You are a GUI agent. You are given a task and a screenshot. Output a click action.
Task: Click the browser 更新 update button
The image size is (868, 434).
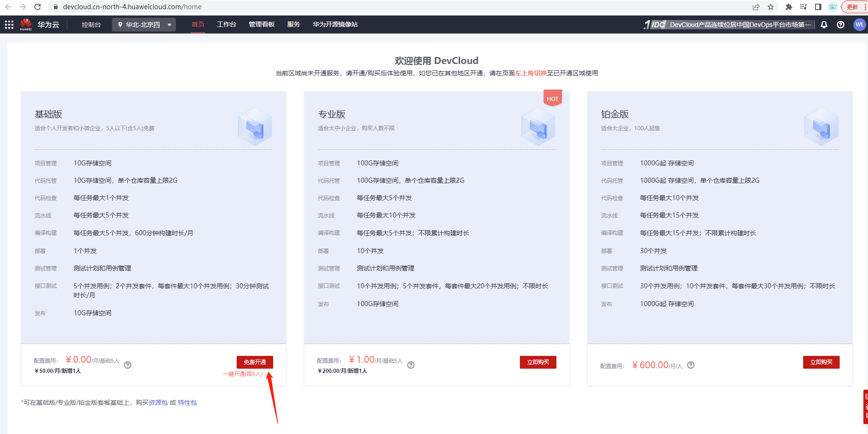tap(854, 7)
